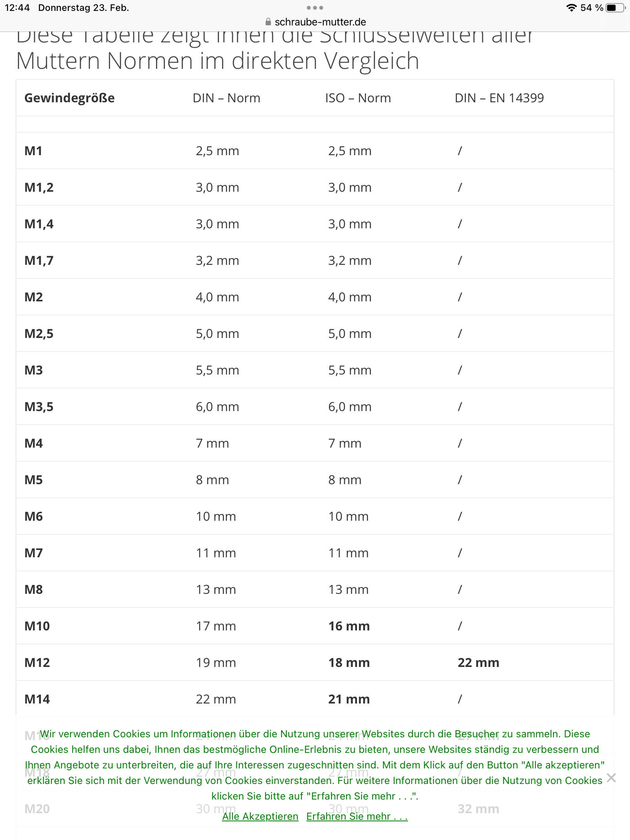Select the M14 thread size cell
The image size is (630, 840).
pos(37,699)
